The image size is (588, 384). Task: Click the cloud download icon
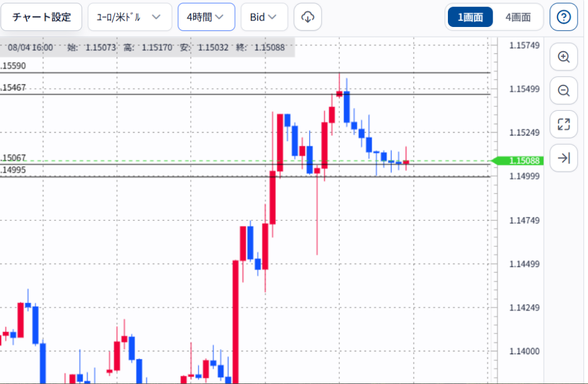308,17
